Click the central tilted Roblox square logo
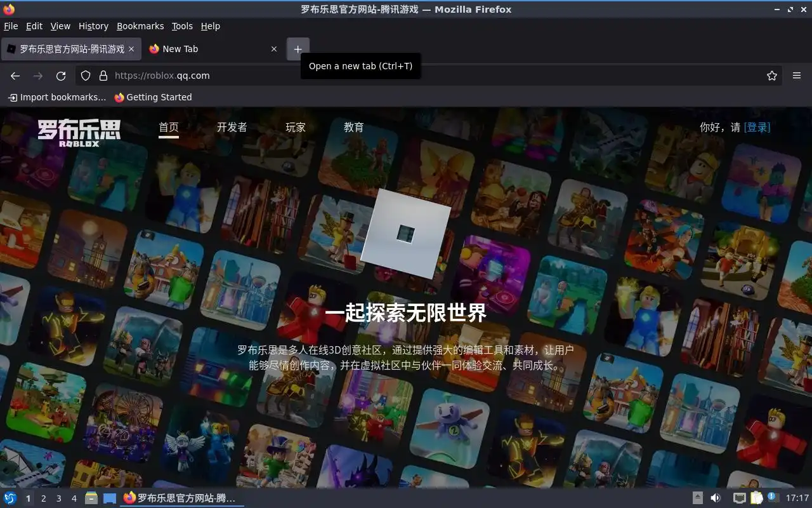Image resolution: width=812 pixels, height=508 pixels. coord(406,233)
